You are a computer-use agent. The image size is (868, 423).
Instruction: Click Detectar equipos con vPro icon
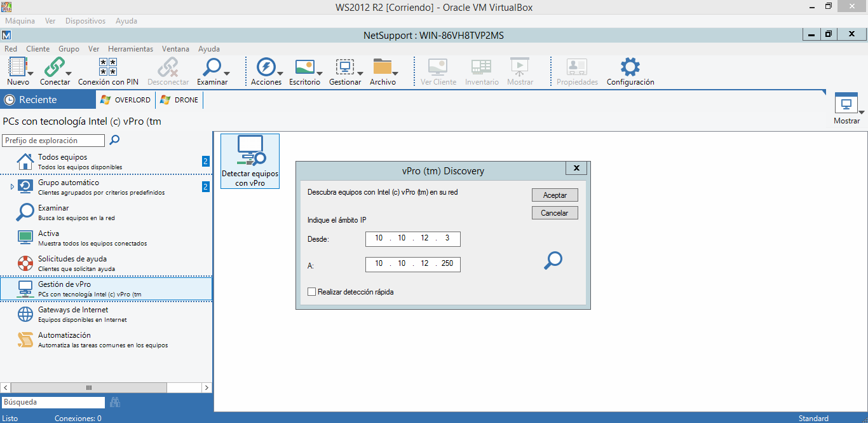[250, 161]
